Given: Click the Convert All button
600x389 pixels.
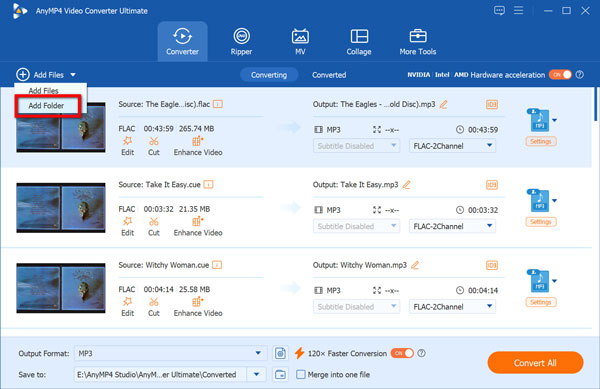Looking at the screenshot, I should pos(535,363).
